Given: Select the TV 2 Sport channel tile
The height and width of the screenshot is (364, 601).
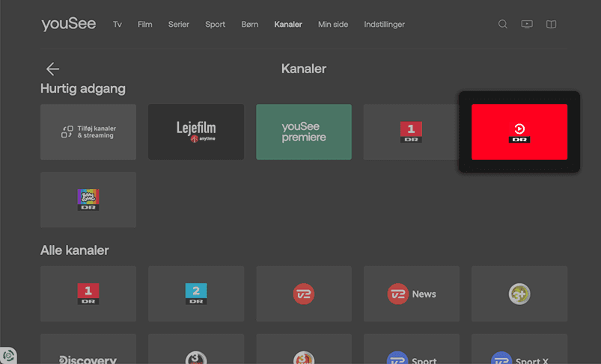Looking at the screenshot, I should click(x=412, y=349).
